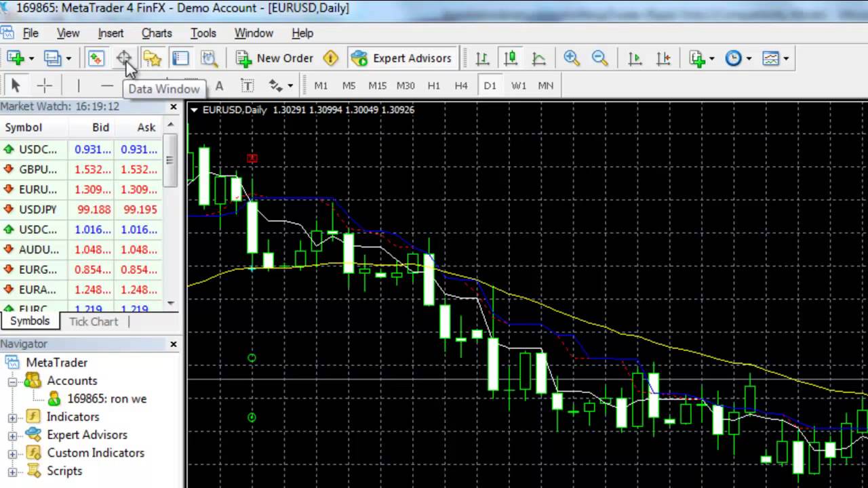Toggle the Navigator folder-star icon
The height and width of the screenshot is (488, 868).
click(x=152, y=58)
